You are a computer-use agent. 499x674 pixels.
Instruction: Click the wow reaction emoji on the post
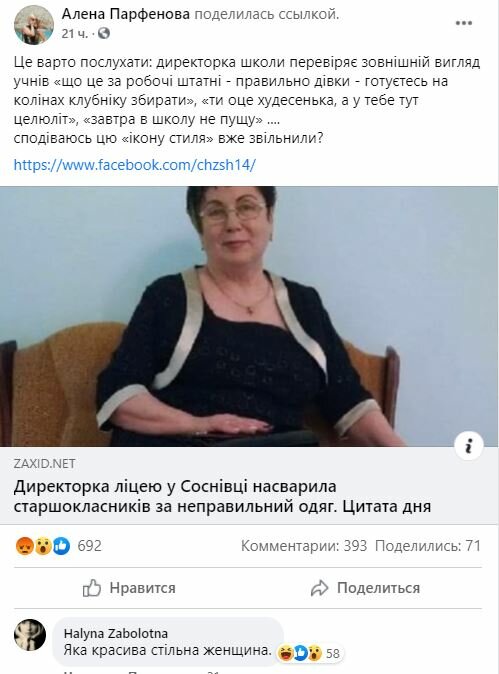[43, 546]
